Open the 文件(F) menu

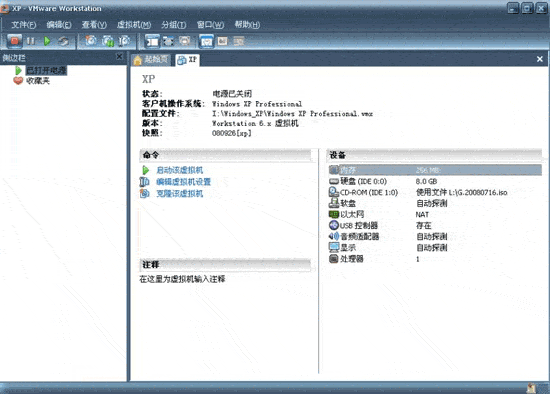click(x=24, y=25)
